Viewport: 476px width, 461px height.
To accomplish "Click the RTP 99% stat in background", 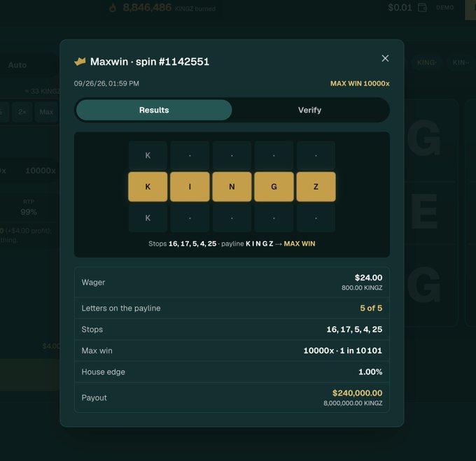I will 29,208.
